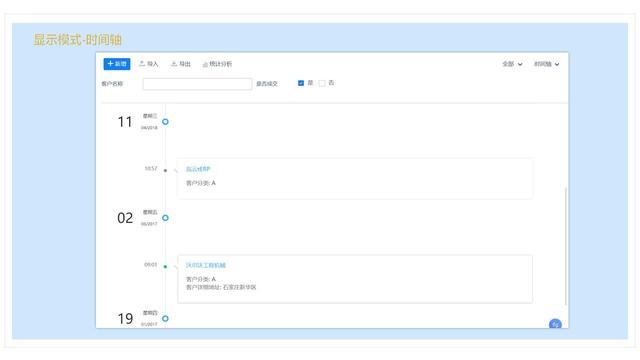Open 统计分析 statistics chart icon
This screenshot has height=360, width=640.
pos(205,64)
